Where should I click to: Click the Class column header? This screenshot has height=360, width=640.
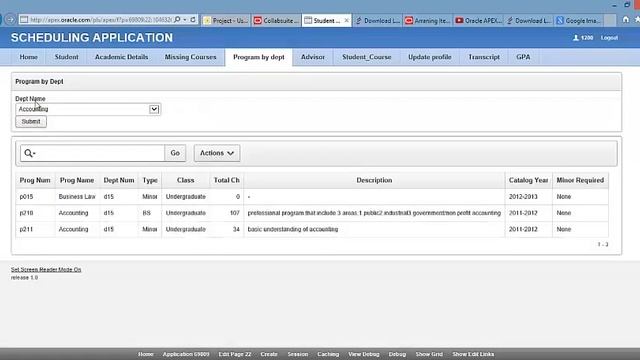pos(186,180)
